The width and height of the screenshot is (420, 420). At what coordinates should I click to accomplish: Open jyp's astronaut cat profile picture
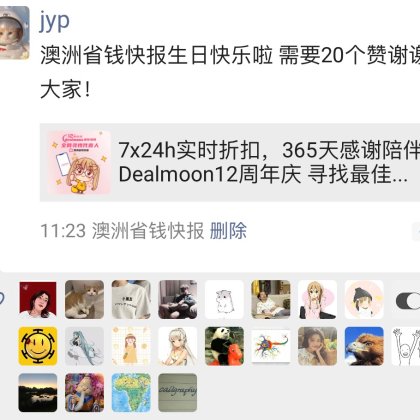coord(14,33)
